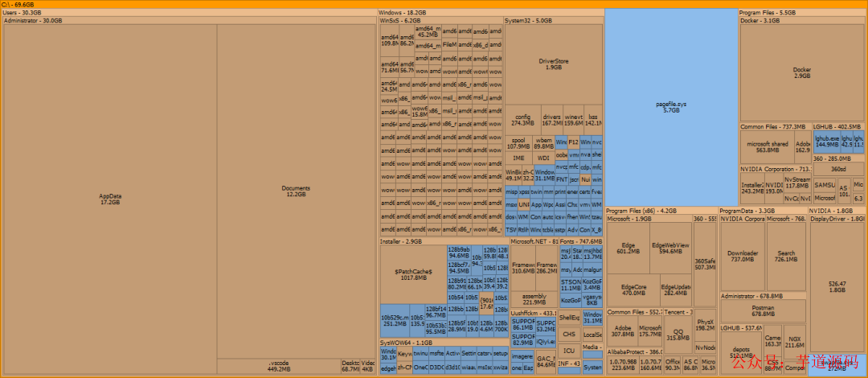Click the lghub.exe 144.9MB file block
The height and width of the screenshot is (378, 868).
tap(827, 142)
